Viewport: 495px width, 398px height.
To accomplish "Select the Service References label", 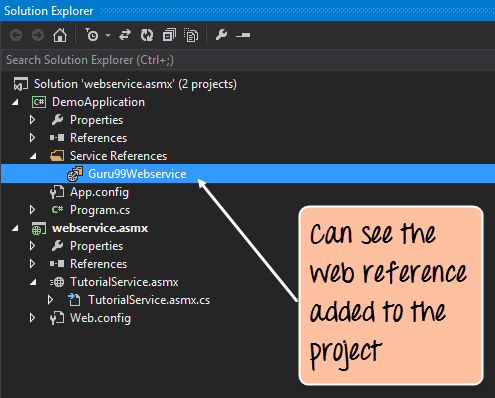I will [118, 156].
